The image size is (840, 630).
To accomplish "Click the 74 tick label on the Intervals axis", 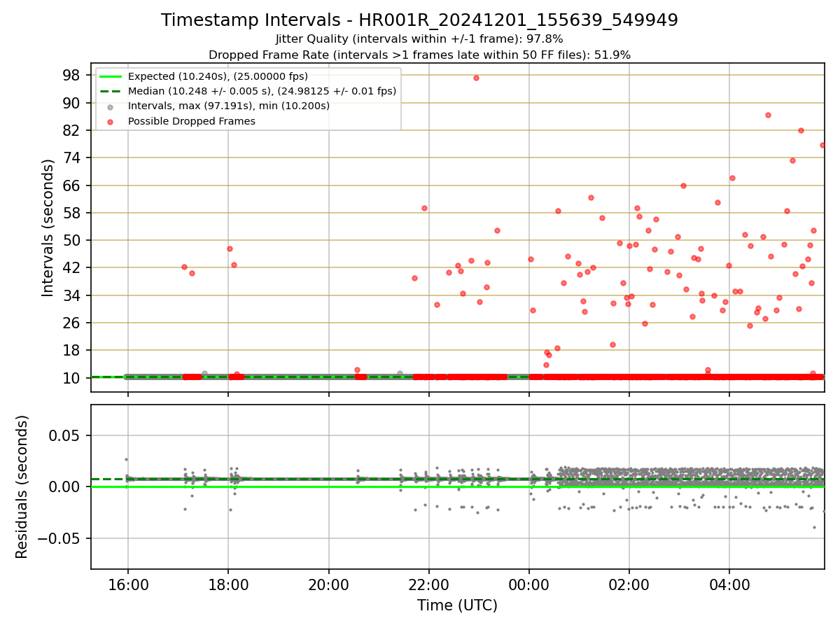I will 73,157.
